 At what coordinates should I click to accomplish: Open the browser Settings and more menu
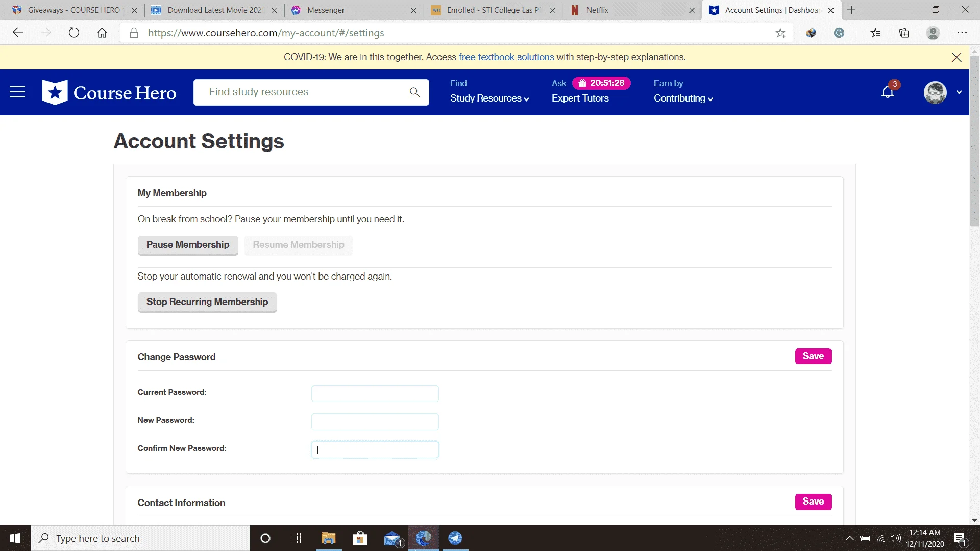pos(962,33)
